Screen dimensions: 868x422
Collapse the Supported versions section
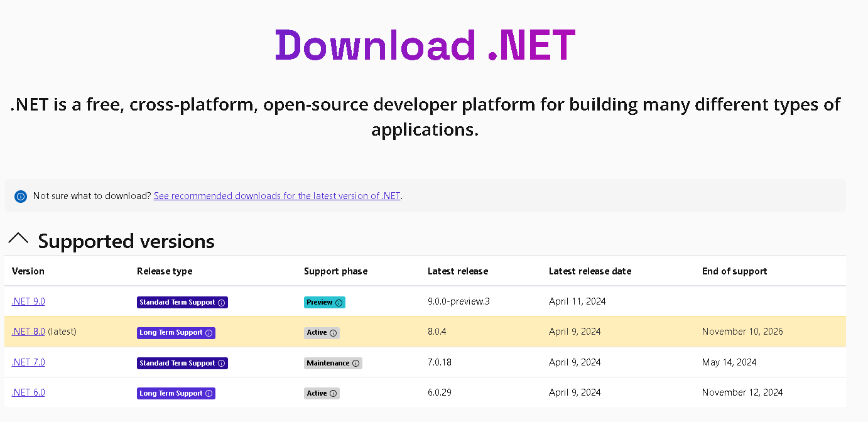(18, 239)
